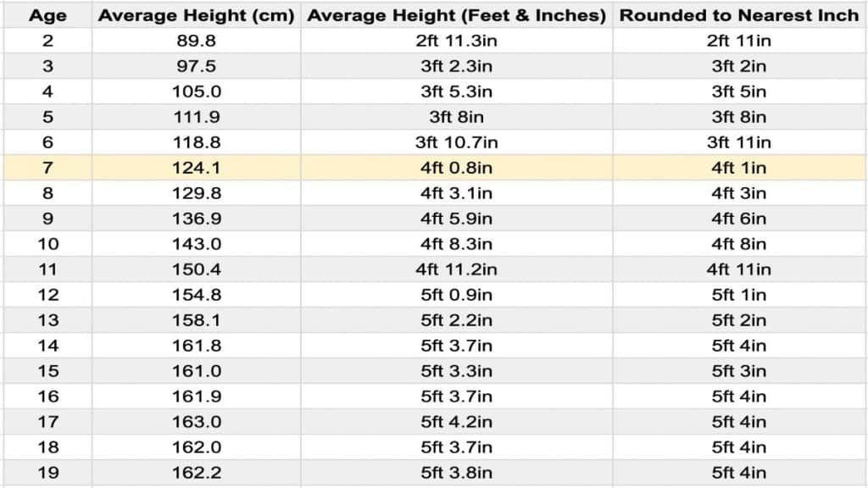Select the age 19 cell

pyautogui.click(x=47, y=473)
